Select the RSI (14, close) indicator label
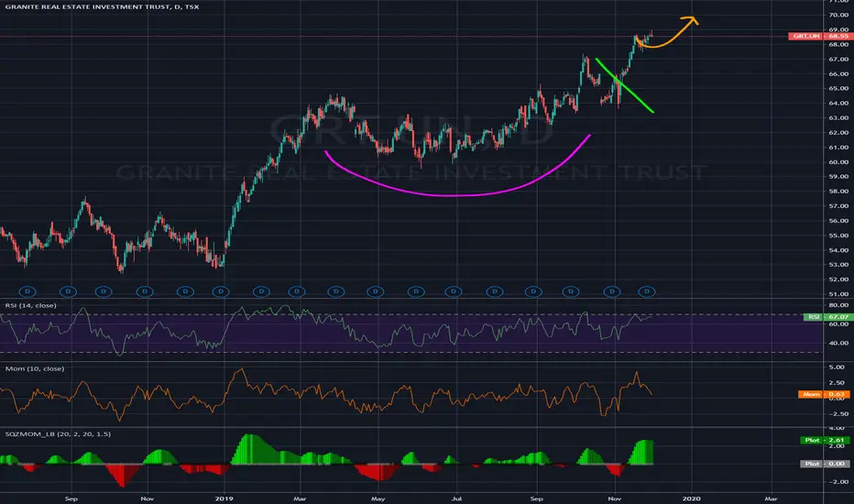This screenshot has height=504, width=854. [x=31, y=305]
